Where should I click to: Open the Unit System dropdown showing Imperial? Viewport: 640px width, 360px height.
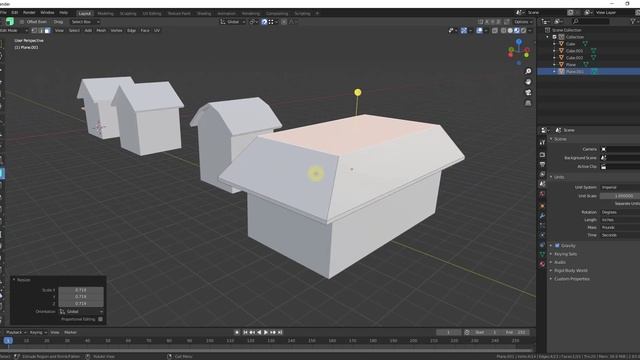pyautogui.click(x=620, y=187)
